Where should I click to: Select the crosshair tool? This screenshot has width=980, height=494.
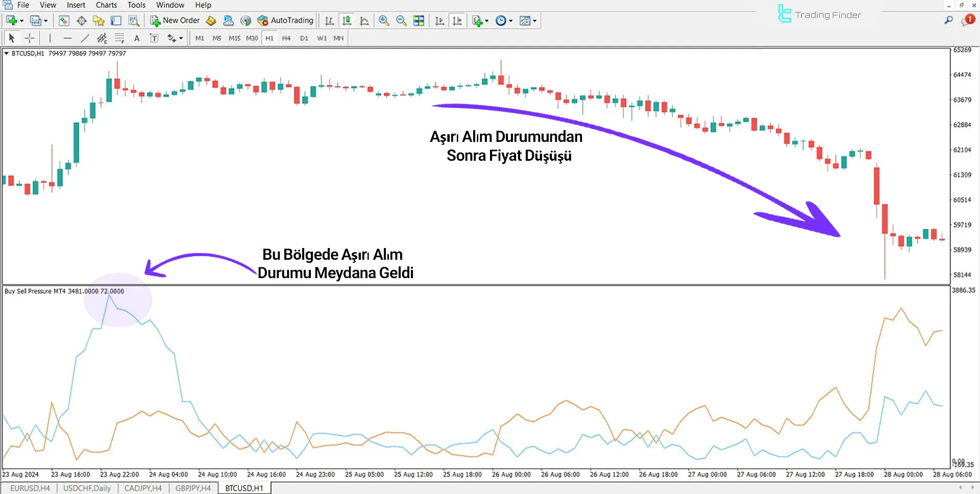(x=30, y=38)
